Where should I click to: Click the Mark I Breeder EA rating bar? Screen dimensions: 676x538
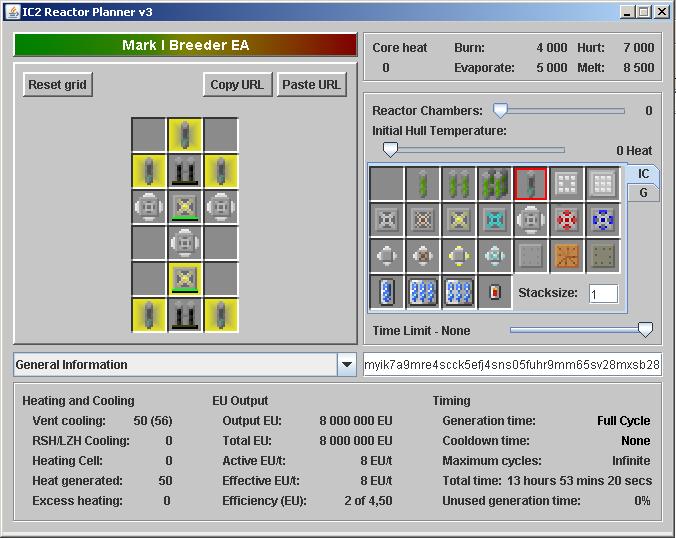click(x=185, y=45)
